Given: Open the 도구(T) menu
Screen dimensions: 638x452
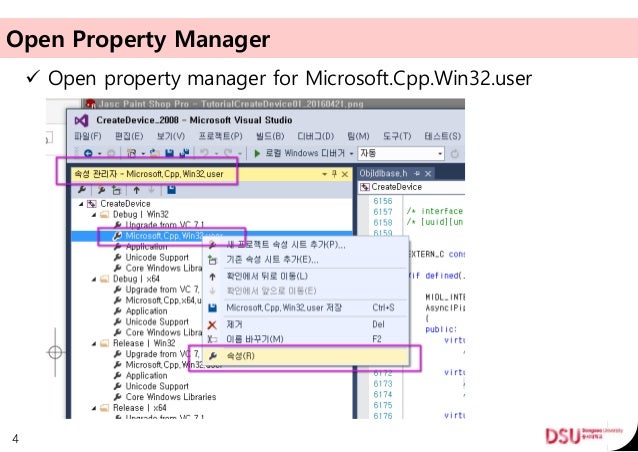Looking at the screenshot, I should (397, 136).
